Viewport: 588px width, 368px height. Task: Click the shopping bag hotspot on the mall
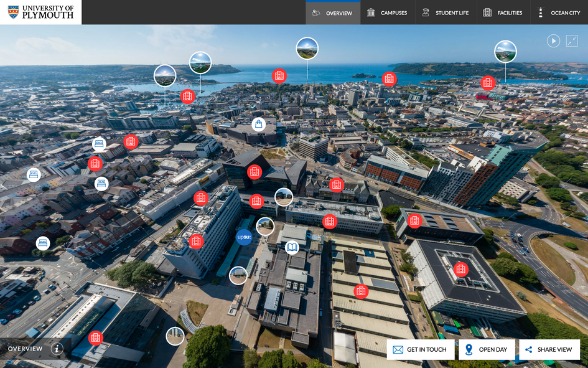tap(258, 124)
